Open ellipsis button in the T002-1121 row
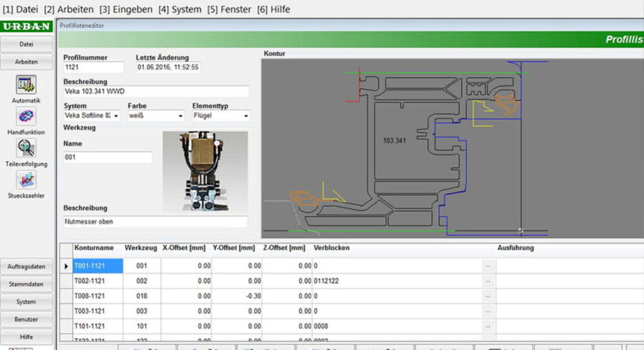The height and width of the screenshot is (350, 644). 488,282
